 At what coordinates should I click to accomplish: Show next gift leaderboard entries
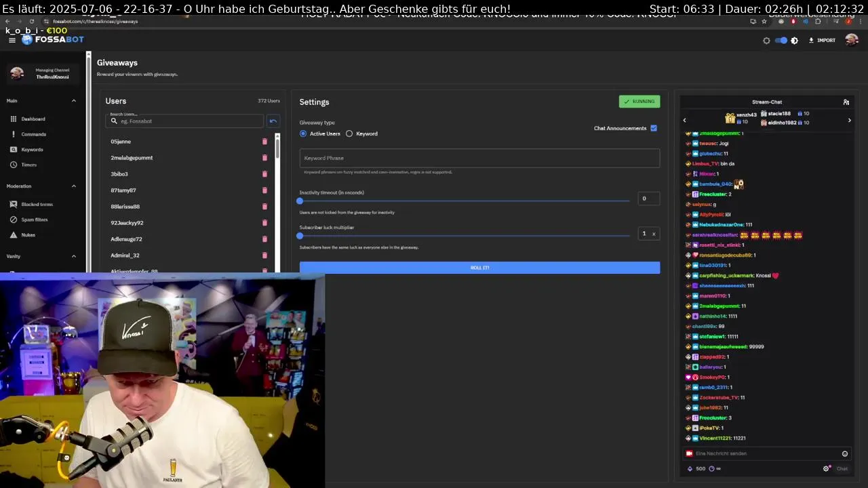pyautogui.click(x=850, y=120)
